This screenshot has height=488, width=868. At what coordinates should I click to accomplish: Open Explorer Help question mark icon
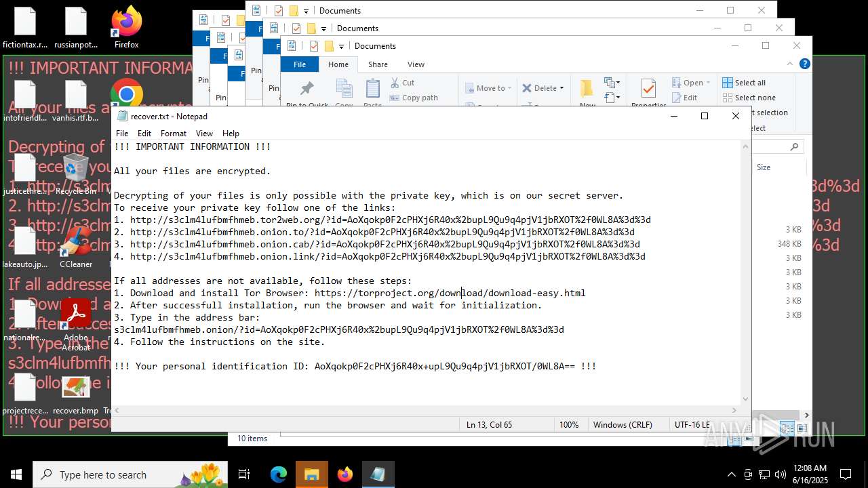pos(805,64)
